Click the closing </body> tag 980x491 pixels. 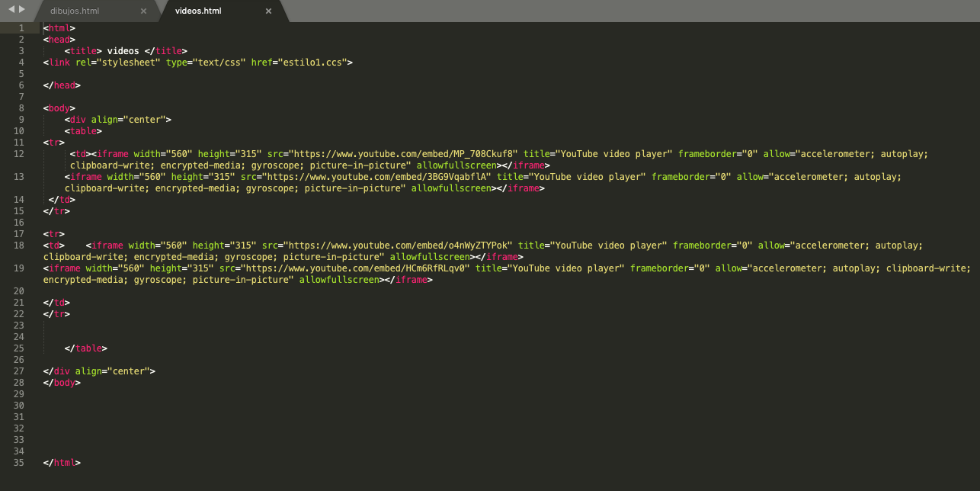click(x=62, y=383)
